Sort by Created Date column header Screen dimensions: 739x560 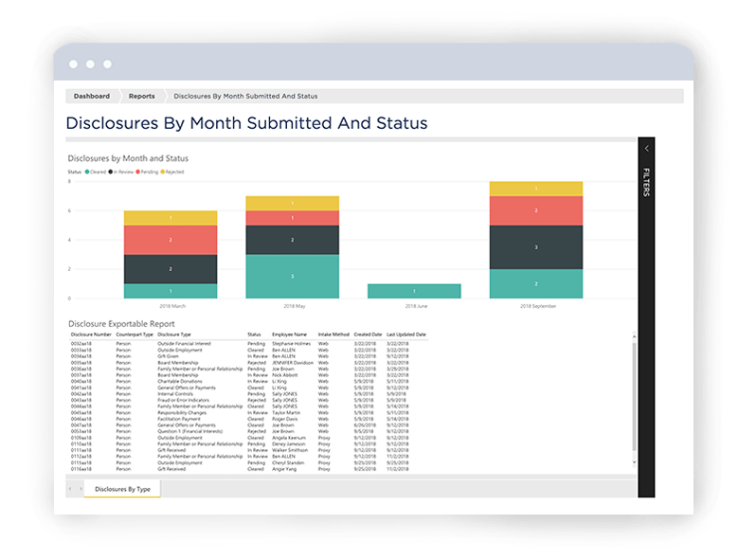click(x=368, y=334)
